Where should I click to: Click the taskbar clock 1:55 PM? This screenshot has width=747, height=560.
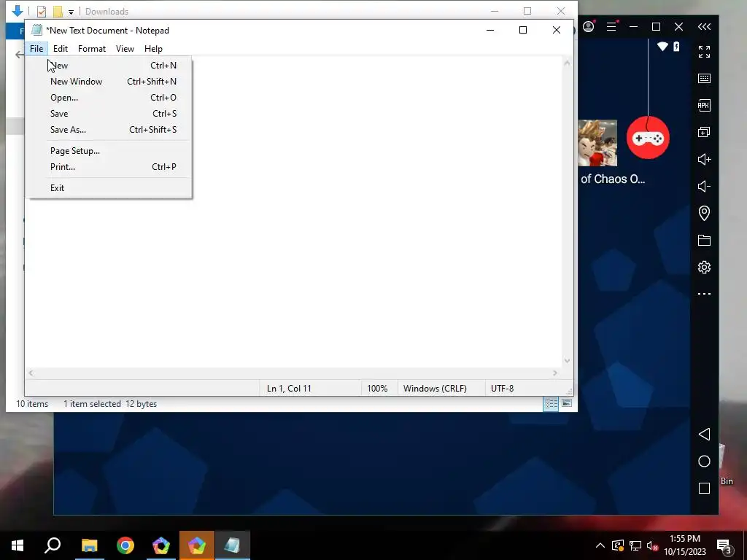(684, 539)
